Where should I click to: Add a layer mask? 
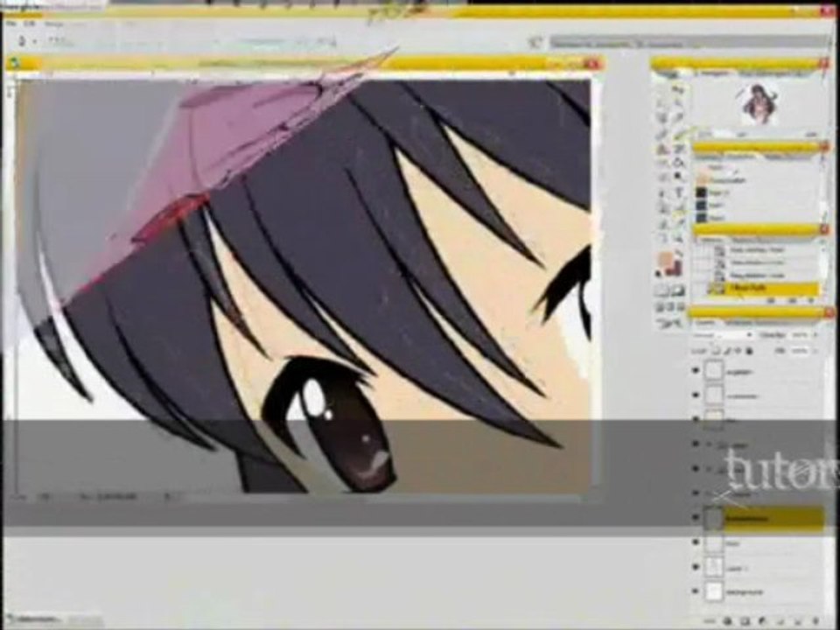click(745, 621)
